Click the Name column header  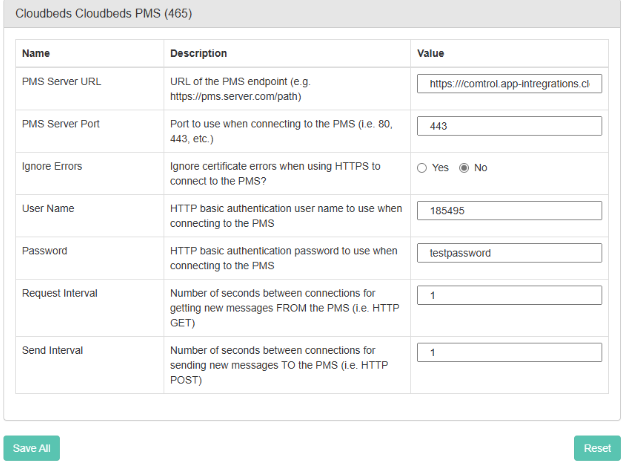[x=36, y=53]
